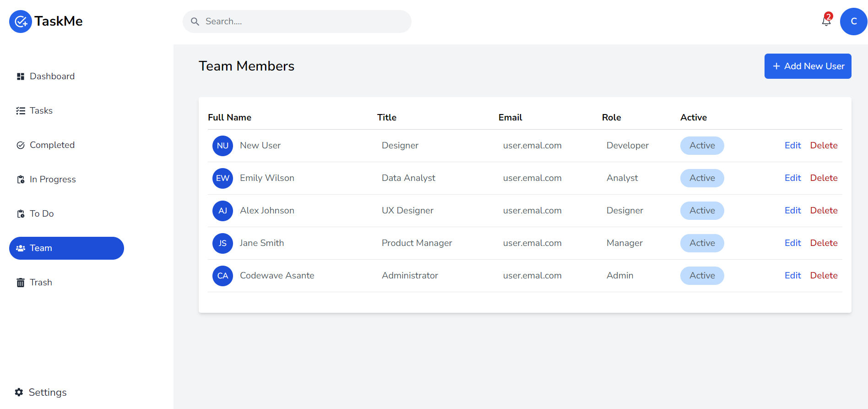Toggle Active status for New User
Image resolution: width=868 pixels, height=409 pixels.
point(702,146)
